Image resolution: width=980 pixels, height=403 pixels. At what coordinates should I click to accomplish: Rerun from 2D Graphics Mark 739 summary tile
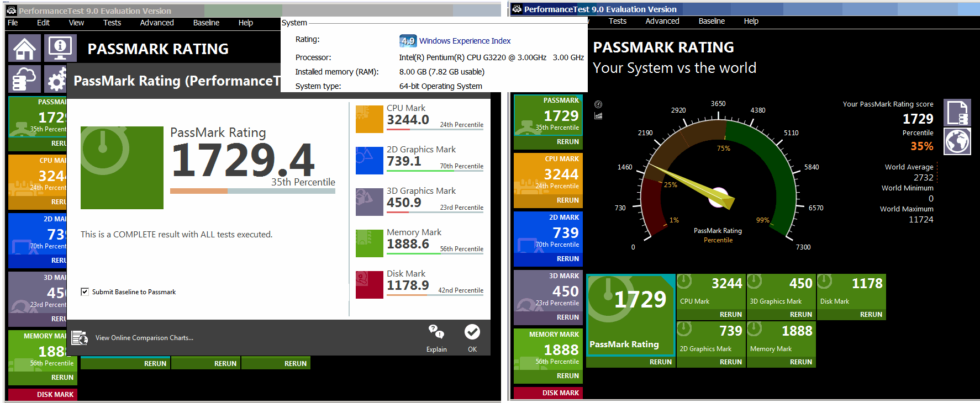(x=731, y=362)
